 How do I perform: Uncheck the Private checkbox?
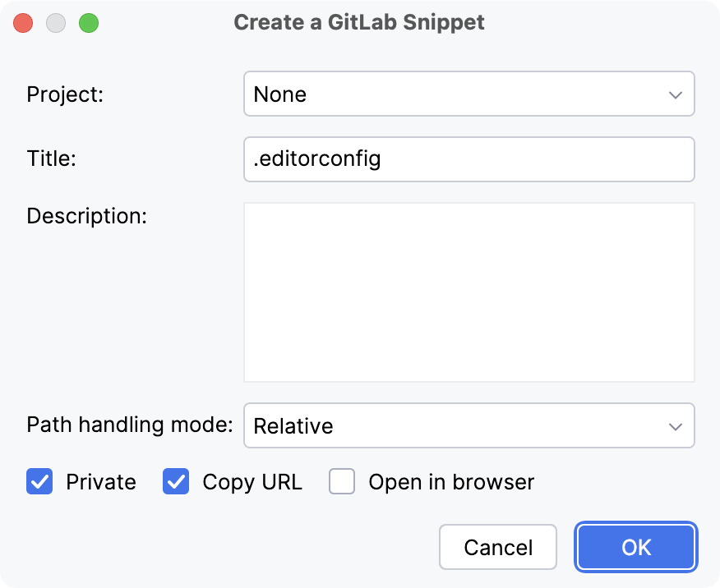[x=39, y=482]
